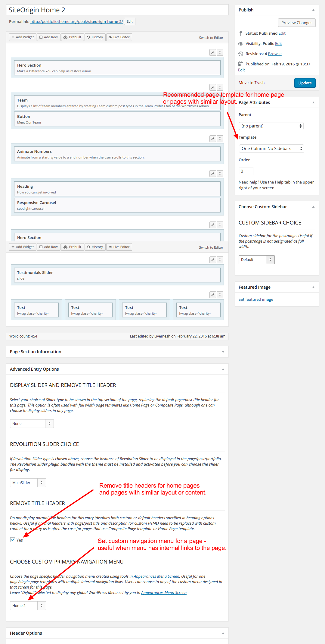This screenshot has width=325, height=644.
Task: Click Add Widget in top toolbar
Action: pyautogui.click(x=23, y=37)
